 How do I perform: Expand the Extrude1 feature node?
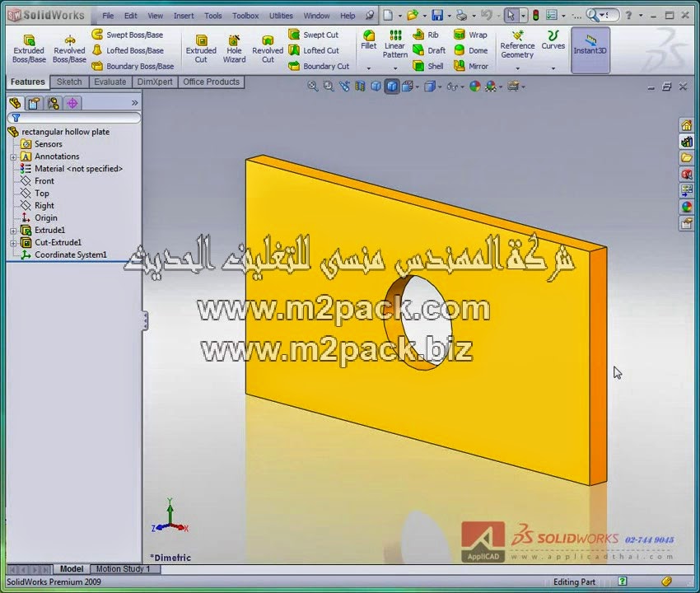(13, 231)
